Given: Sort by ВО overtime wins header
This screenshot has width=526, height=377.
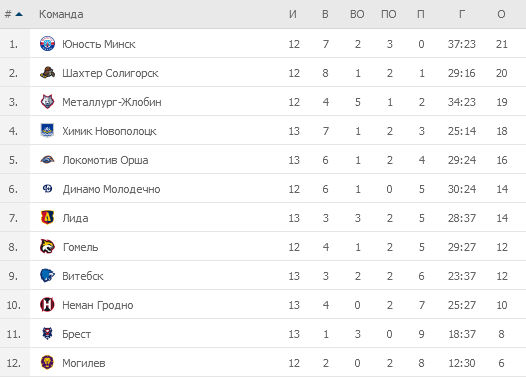Looking at the screenshot, I should pyautogui.click(x=357, y=14).
